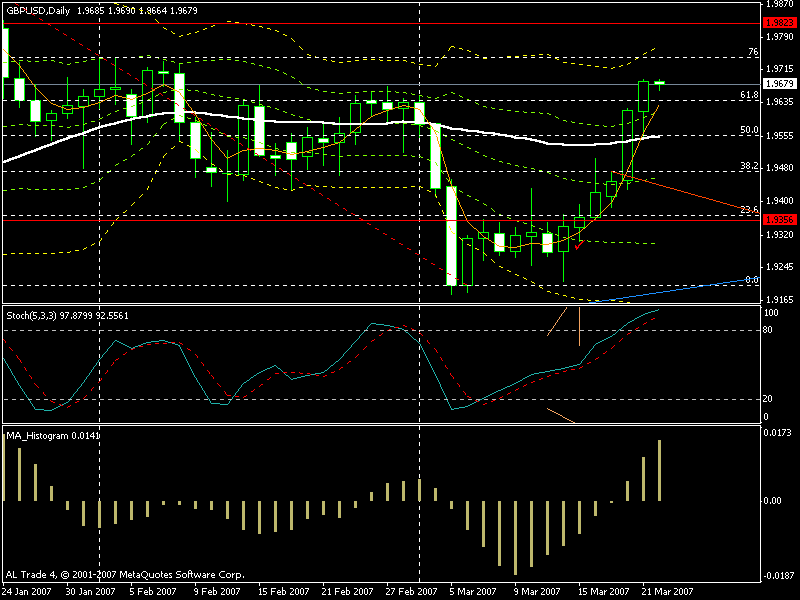This screenshot has height=600, width=800.
Task: Click the red arrow marker below the candles
Action: tap(578, 244)
